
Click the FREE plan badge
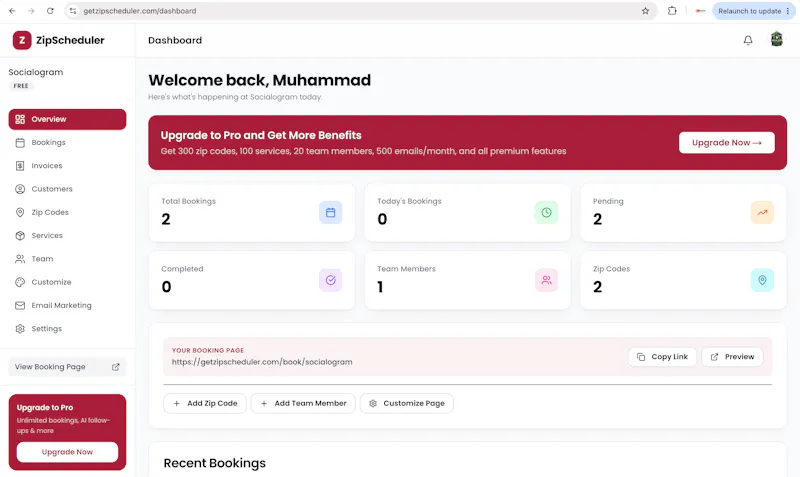click(21, 86)
